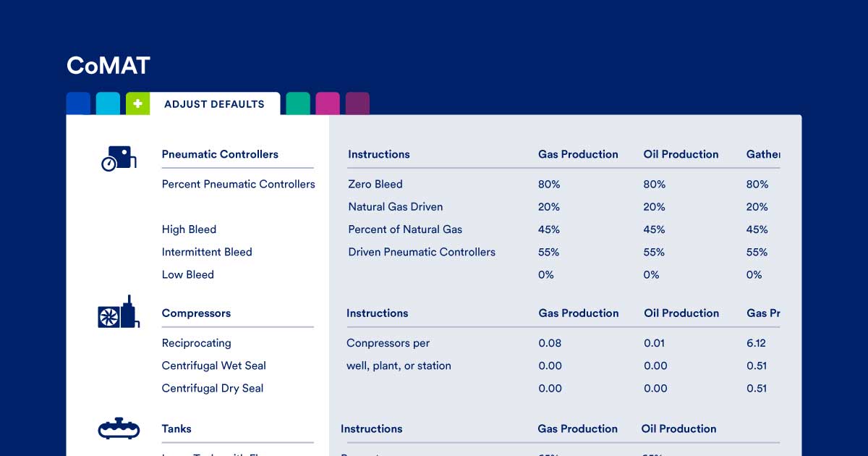Viewport: 868px width, 456px height.
Task: Click the Compressors section heading
Action: (x=196, y=313)
